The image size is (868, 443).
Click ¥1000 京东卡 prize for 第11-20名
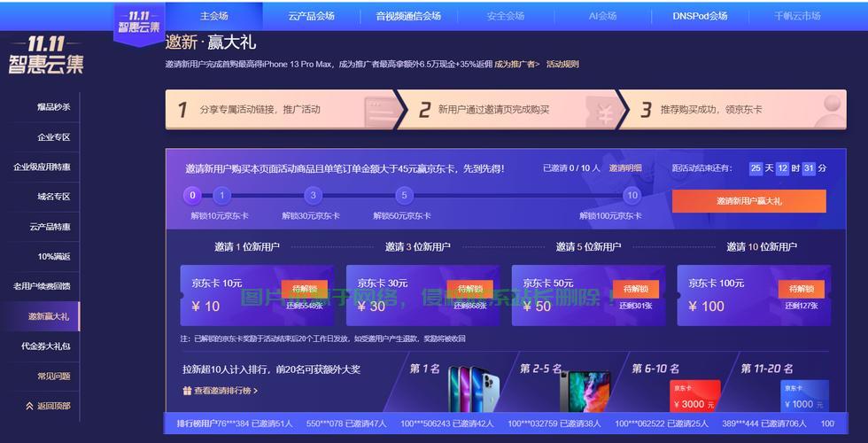click(x=805, y=396)
